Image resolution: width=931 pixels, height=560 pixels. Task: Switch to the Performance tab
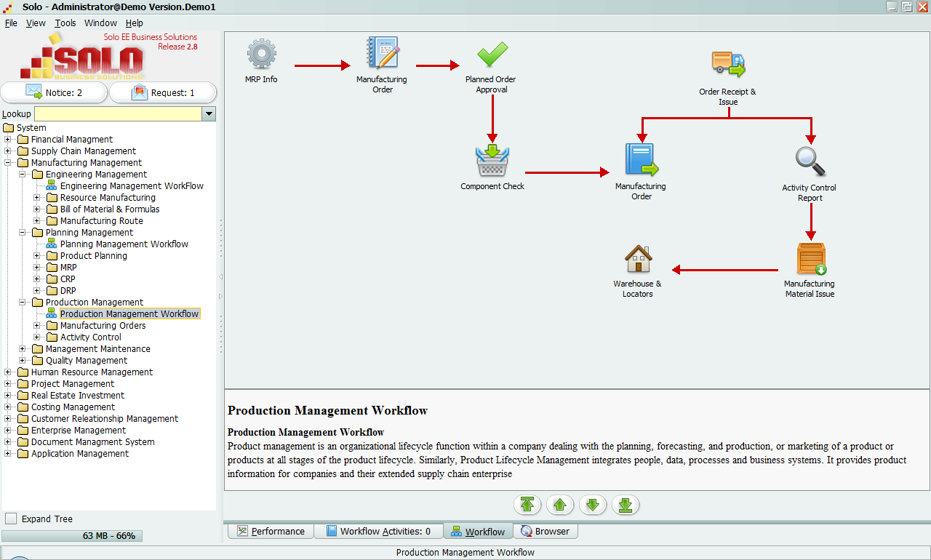(x=271, y=532)
